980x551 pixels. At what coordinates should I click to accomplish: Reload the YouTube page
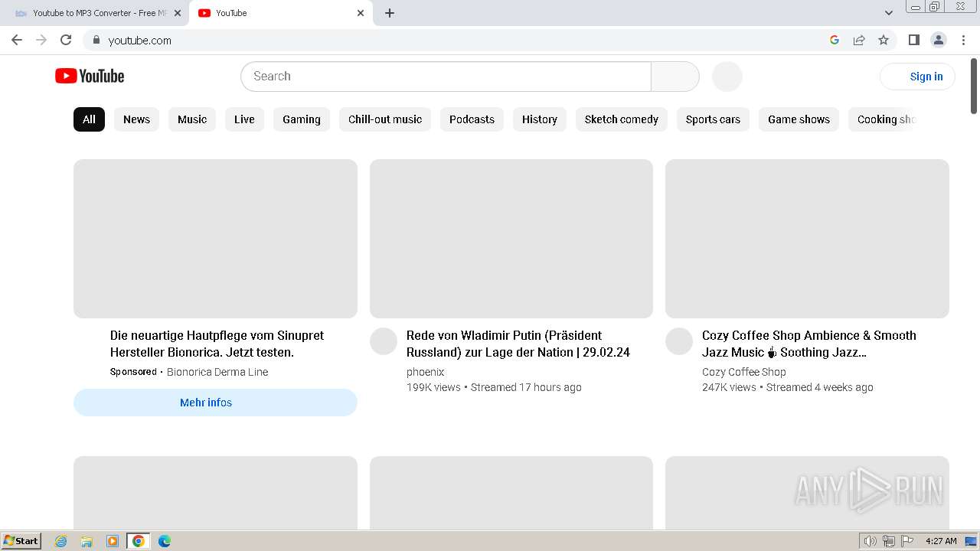coord(66,40)
